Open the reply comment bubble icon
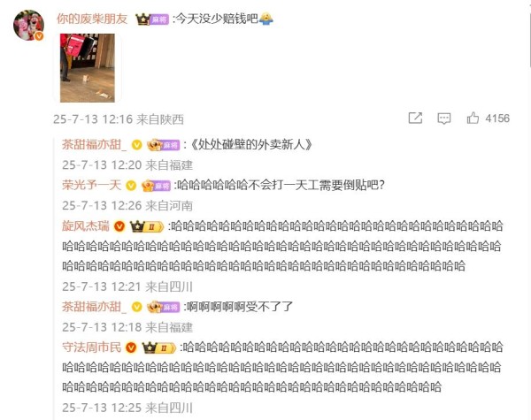531x420 pixels. tap(443, 118)
